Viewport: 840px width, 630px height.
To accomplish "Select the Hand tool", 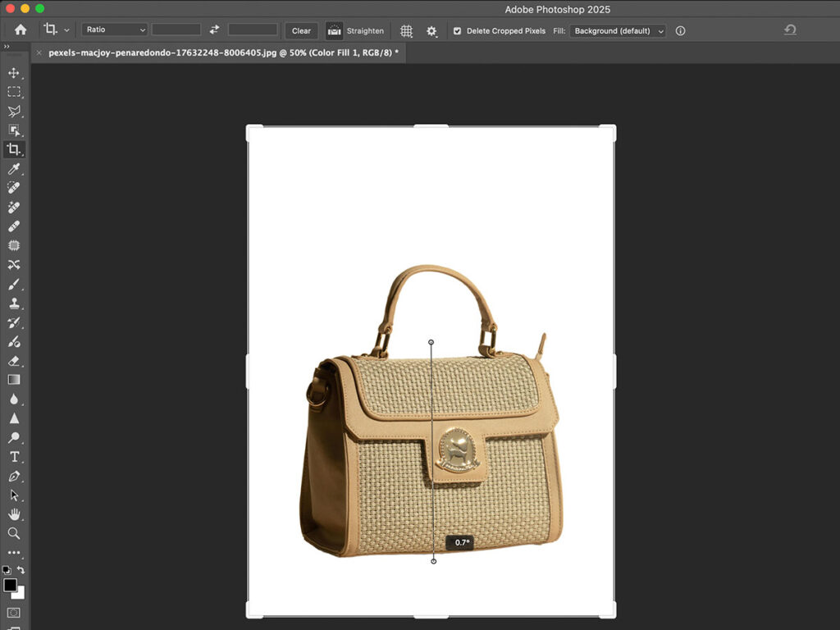I will [x=14, y=514].
